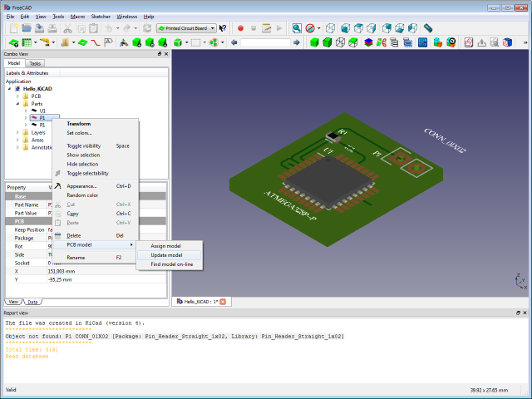Switch to the Data property tab

(33, 302)
